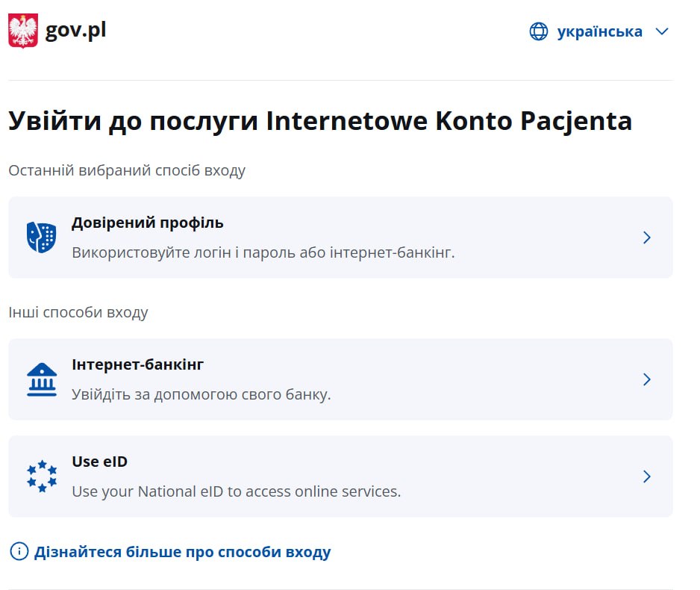Open Дізнайтеся більше про способи входу link
The image size is (700, 590).
click(x=183, y=552)
